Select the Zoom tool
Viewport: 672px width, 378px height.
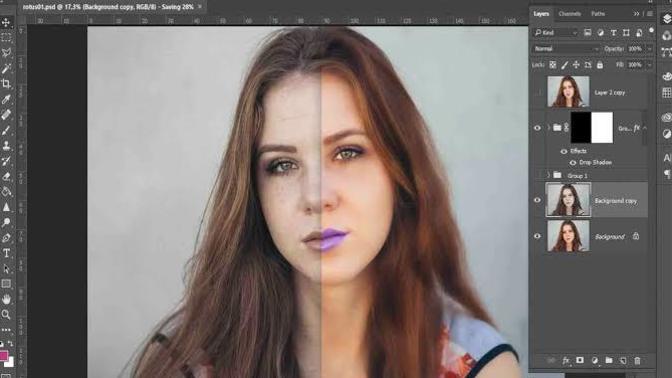tap(6, 315)
